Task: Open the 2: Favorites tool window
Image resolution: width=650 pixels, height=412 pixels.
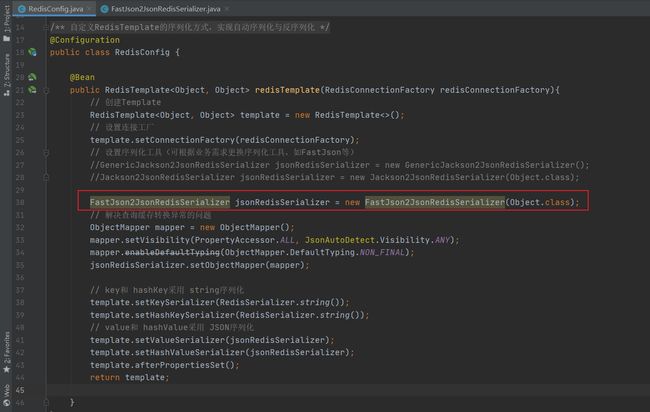Action: tap(6, 352)
